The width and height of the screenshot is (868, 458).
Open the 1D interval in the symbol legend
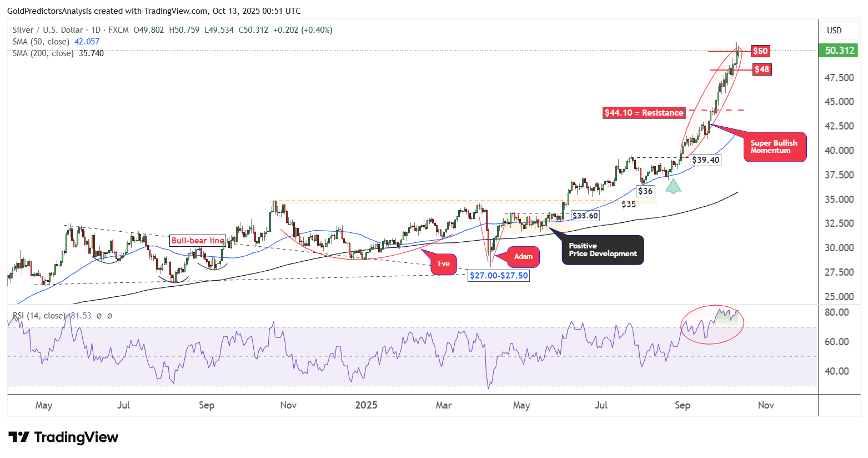point(96,30)
